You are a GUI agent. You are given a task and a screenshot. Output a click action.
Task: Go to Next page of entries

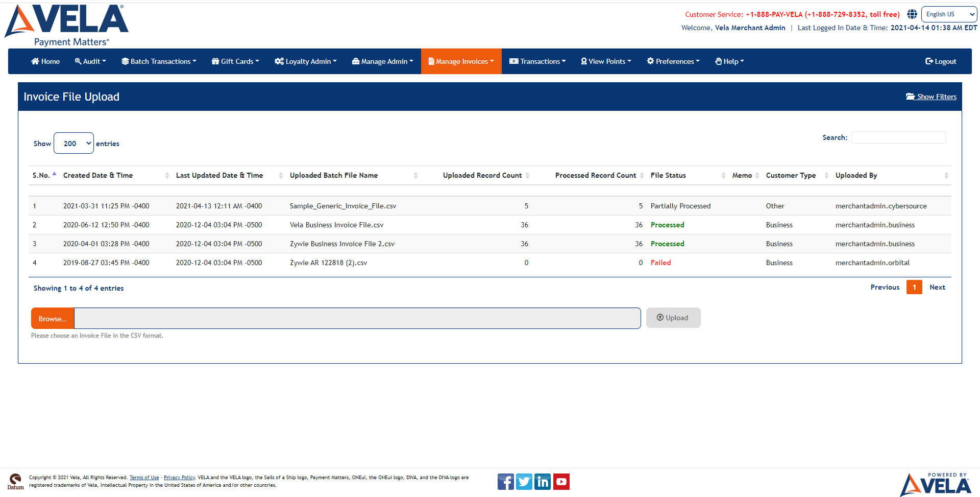937,287
